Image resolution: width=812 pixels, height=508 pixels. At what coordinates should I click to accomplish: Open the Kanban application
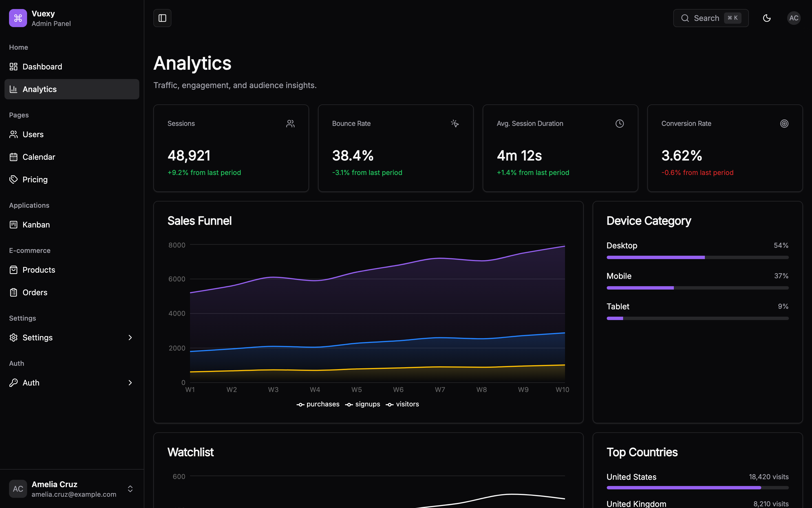72,224
